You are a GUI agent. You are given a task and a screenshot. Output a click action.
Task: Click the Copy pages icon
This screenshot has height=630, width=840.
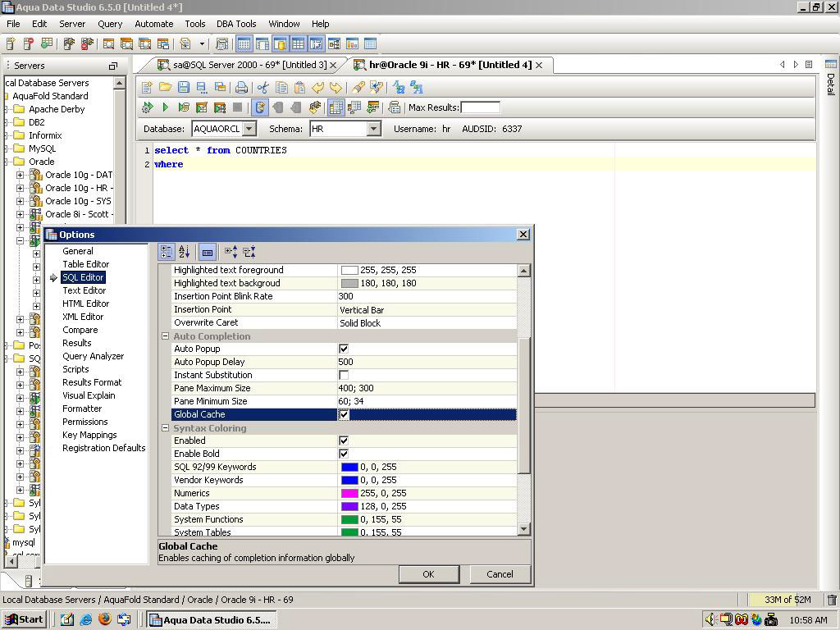pos(281,87)
